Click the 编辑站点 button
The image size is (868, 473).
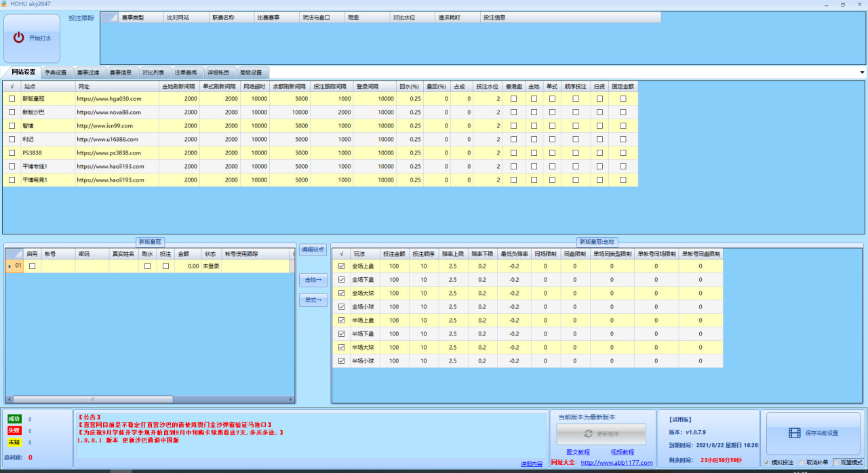[313, 249]
